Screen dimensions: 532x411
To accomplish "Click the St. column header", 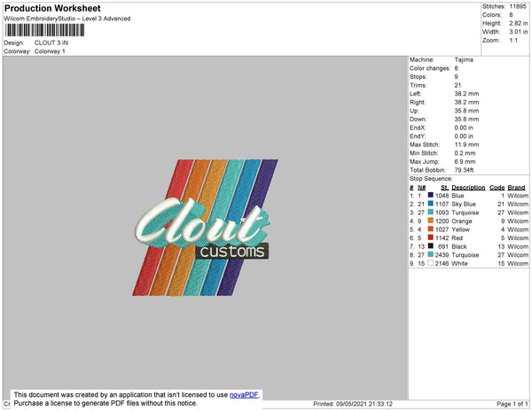I will [x=445, y=188].
